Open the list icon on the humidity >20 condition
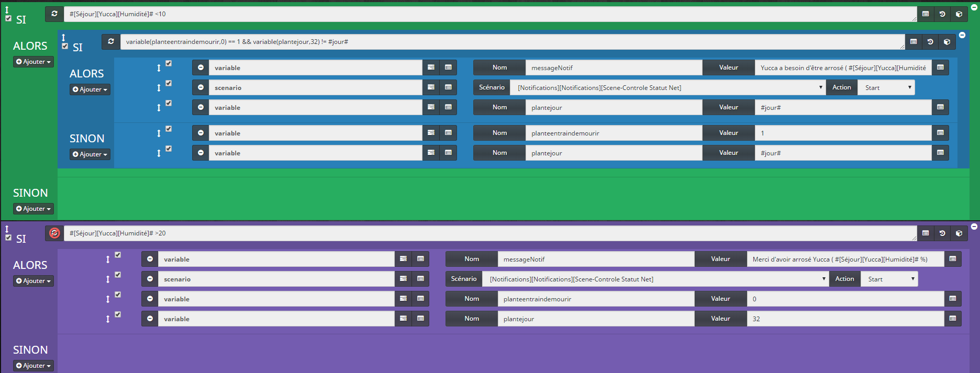This screenshot has width=980, height=373. pyautogui.click(x=926, y=233)
